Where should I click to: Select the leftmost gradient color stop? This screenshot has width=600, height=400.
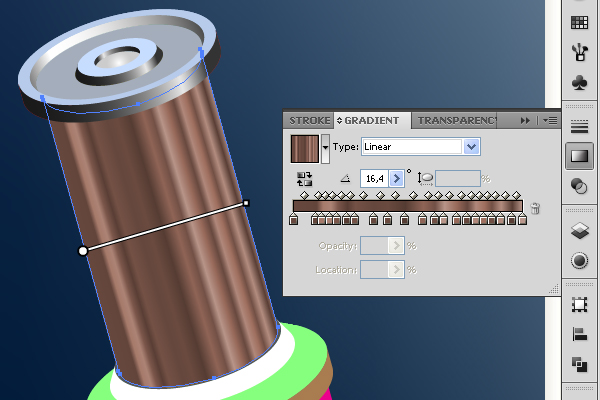(x=293, y=220)
